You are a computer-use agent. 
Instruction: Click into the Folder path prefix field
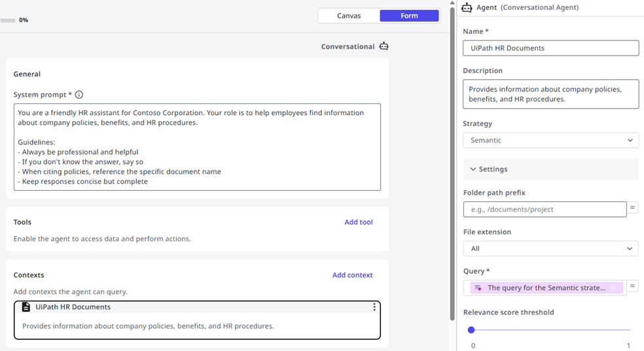click(545, 209)
